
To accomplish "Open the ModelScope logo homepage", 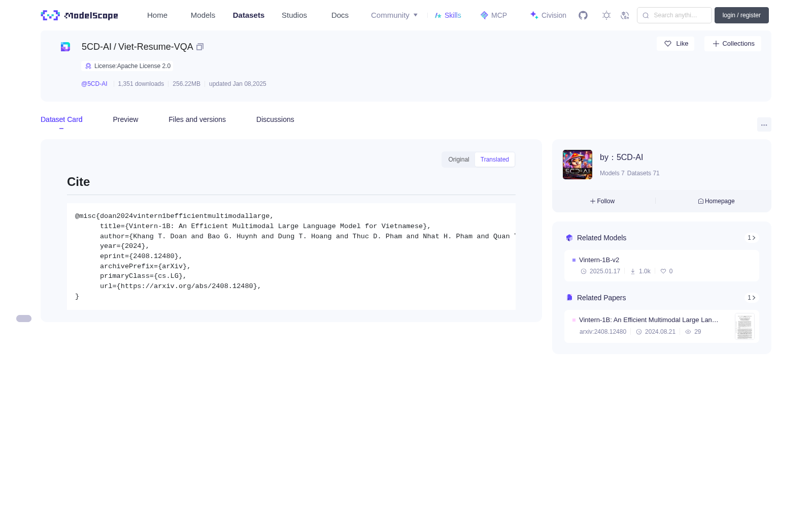I will tap(80, 15).
